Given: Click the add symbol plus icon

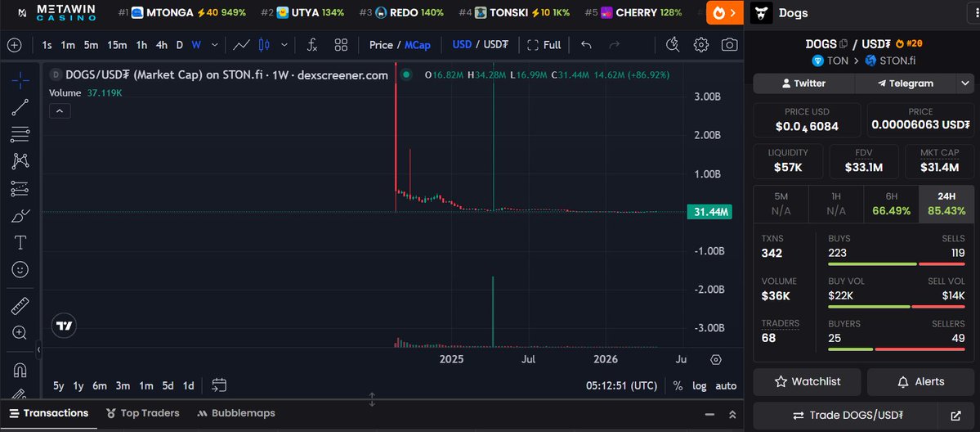Looking at the screenshot, I should (14, 45).
